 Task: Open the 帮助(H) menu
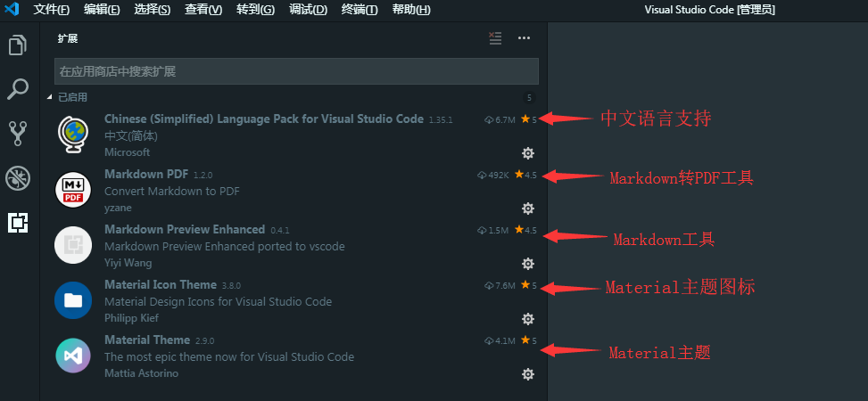tap(411, 10)
